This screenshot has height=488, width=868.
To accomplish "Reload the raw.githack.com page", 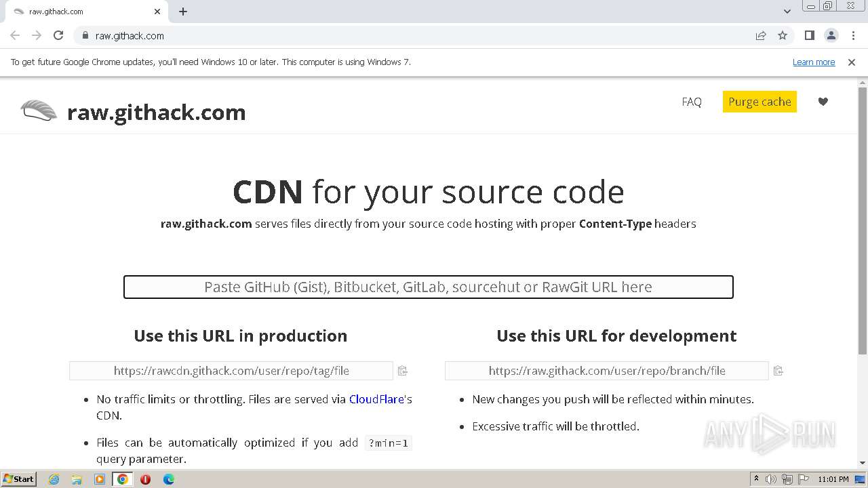I will pos(58,35).
